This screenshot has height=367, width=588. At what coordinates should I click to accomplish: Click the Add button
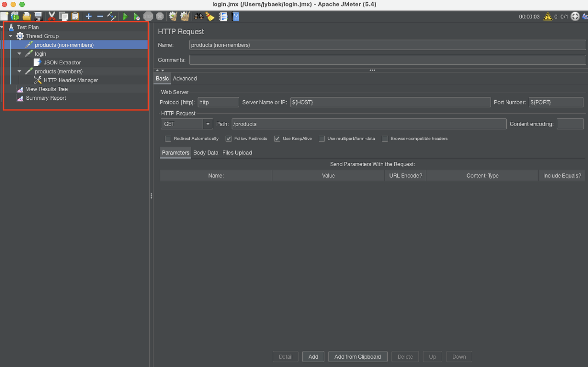tap(313, 356)
